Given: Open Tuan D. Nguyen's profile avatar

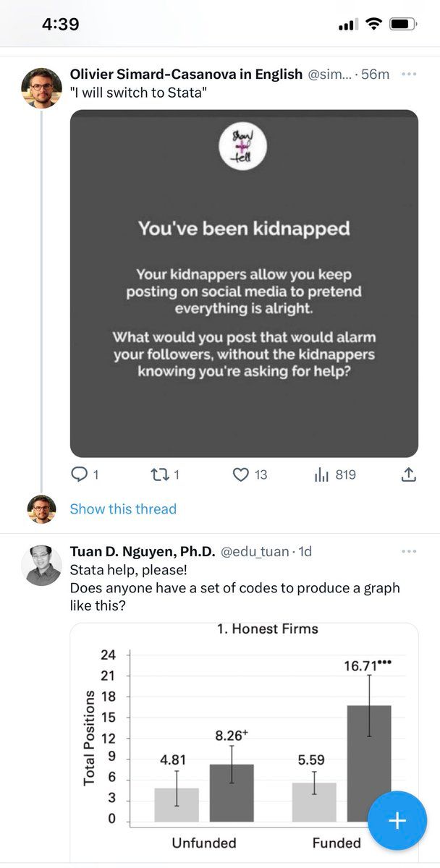Looking at the screenshot, I should [x=41, y=565].
